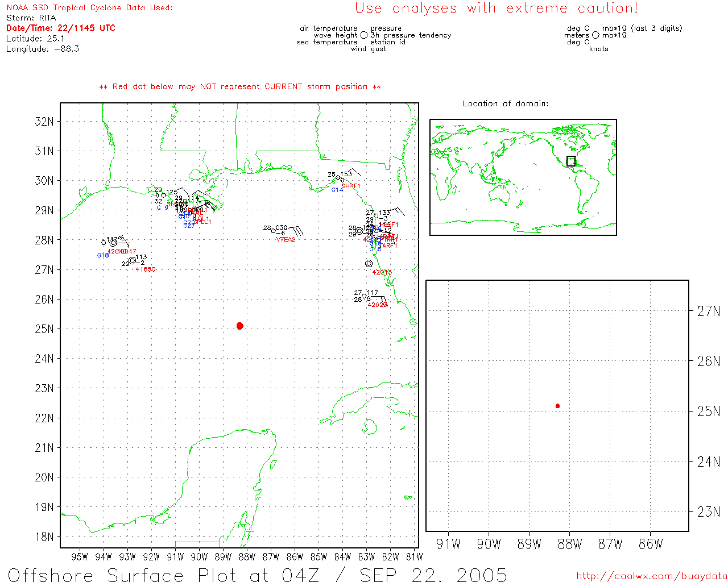Click the 88W longitude label on the inset map
Screen dimensions: 728x582
click(x=569, y=544)
